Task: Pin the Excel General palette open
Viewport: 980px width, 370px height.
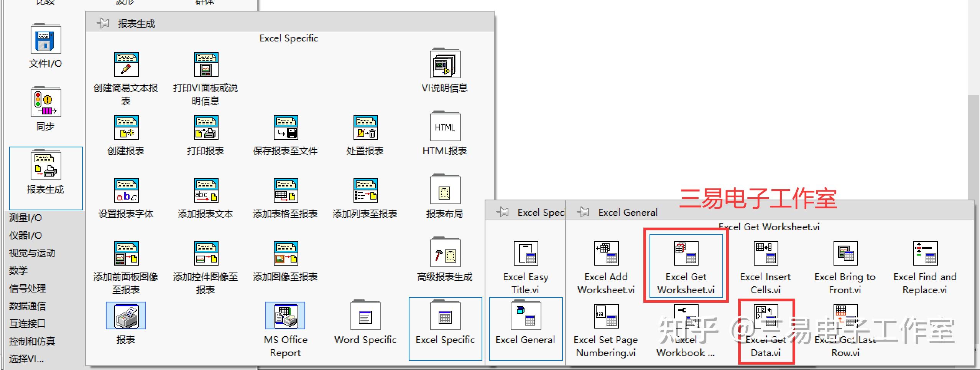Action: coord(583,212)
